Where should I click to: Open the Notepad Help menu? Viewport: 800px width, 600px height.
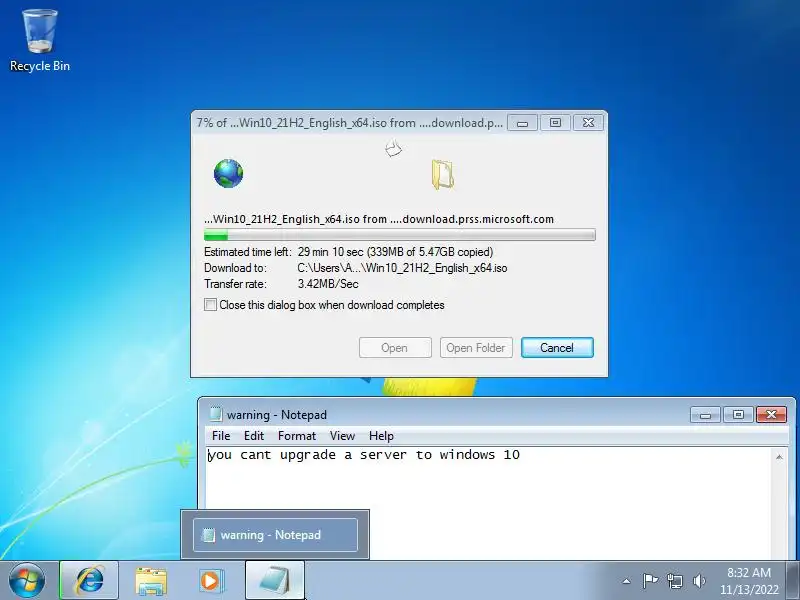point(381,436)
